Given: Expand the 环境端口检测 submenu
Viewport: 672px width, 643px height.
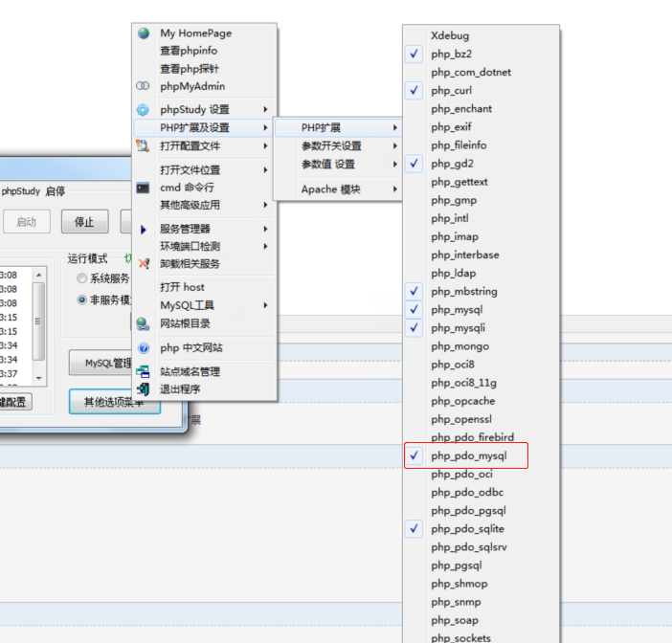Looking at the screenshot, I should point(266,246).
